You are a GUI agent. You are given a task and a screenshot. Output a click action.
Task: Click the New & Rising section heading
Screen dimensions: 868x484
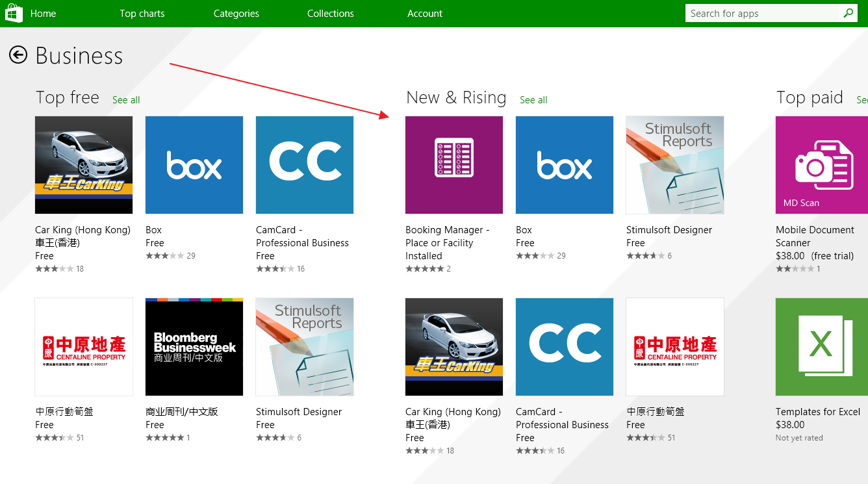pyautogui.click(x=456, y=97)
